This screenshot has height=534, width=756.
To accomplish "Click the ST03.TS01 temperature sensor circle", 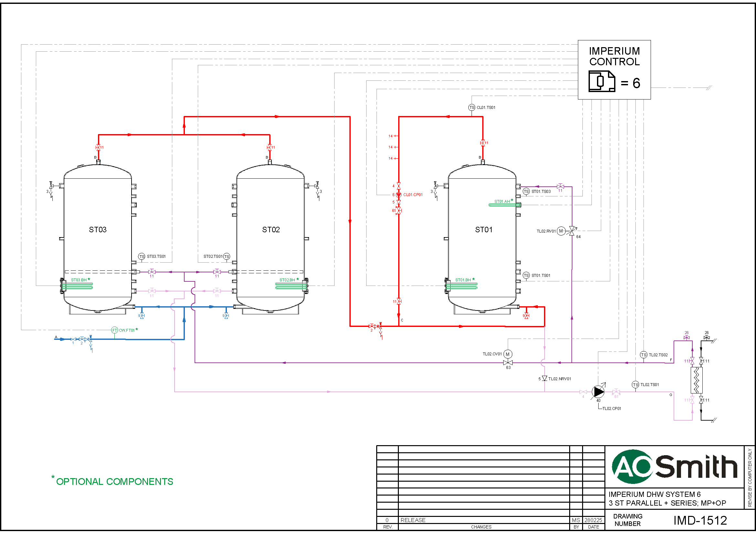I will pos(142,256).
